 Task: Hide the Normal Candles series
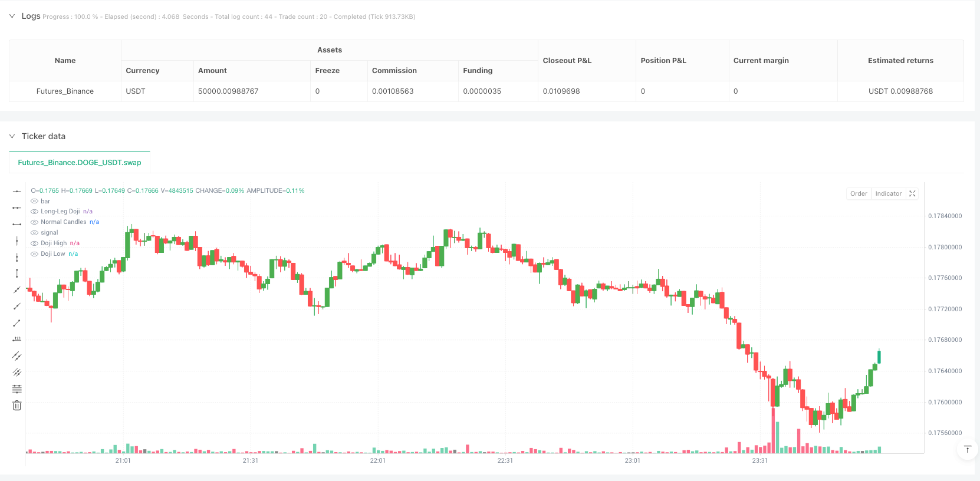pyautogui.click(x=35, y=222)
